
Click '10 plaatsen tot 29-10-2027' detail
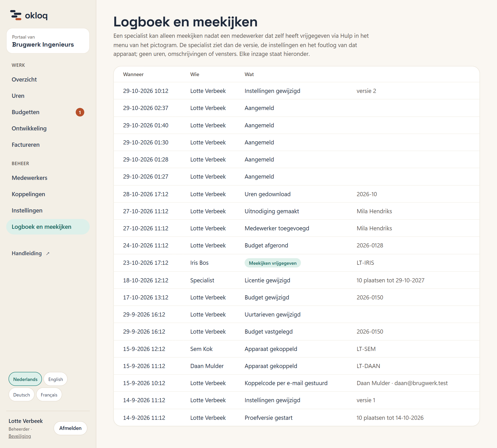click(x=390, y=280)
